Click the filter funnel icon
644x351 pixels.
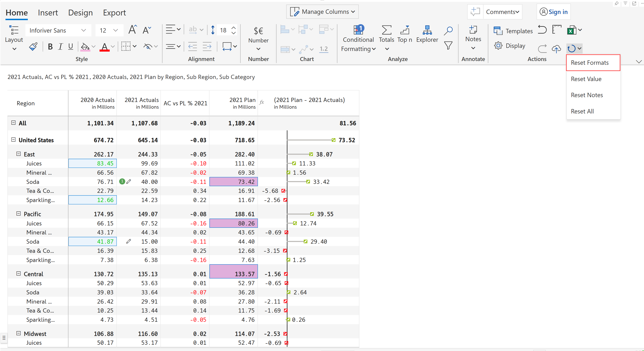(448, 46)
